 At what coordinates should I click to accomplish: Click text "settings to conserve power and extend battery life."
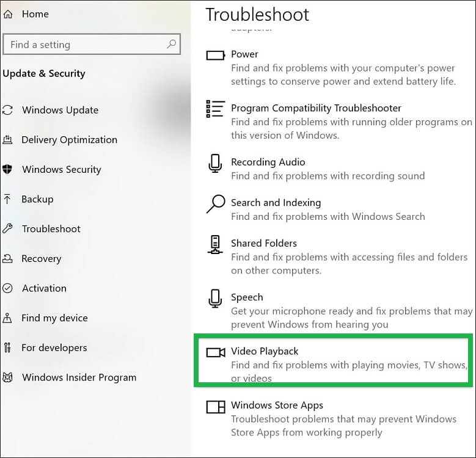(x=343, y=82)
